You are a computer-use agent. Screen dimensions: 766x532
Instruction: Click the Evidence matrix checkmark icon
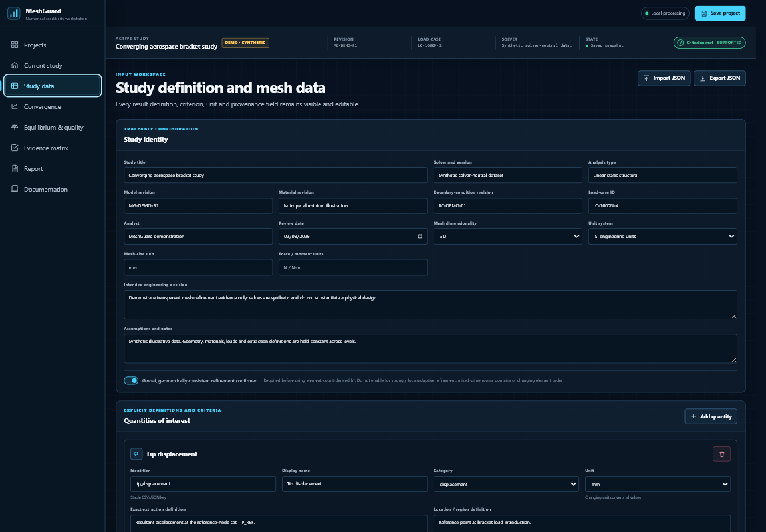15,148
